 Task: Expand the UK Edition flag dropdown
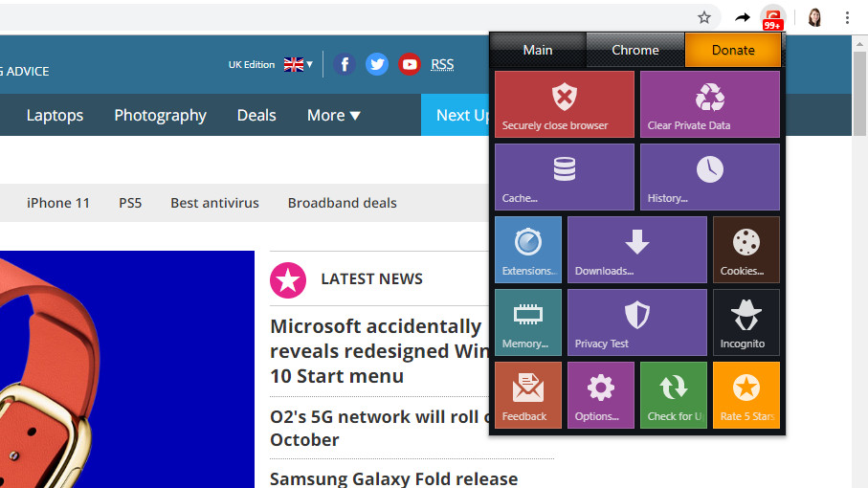point(299,64)
